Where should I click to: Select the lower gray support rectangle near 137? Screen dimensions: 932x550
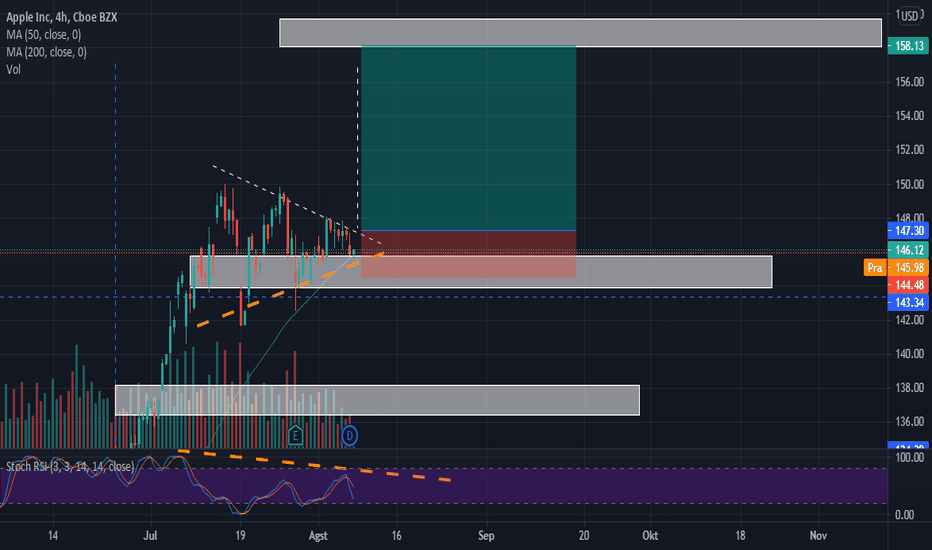click(x=377, y=400)
